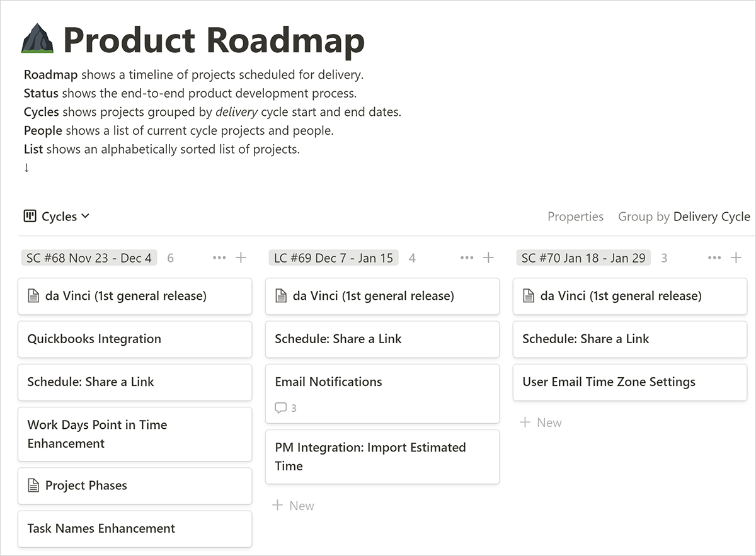Open the Properties menu
756x556 pixels.
[x=575, y=217]
